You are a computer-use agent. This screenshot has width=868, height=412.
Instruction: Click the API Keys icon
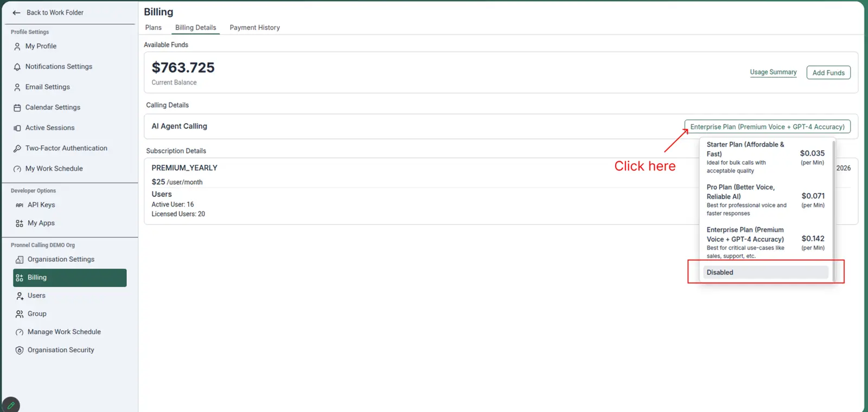[20, 205]
